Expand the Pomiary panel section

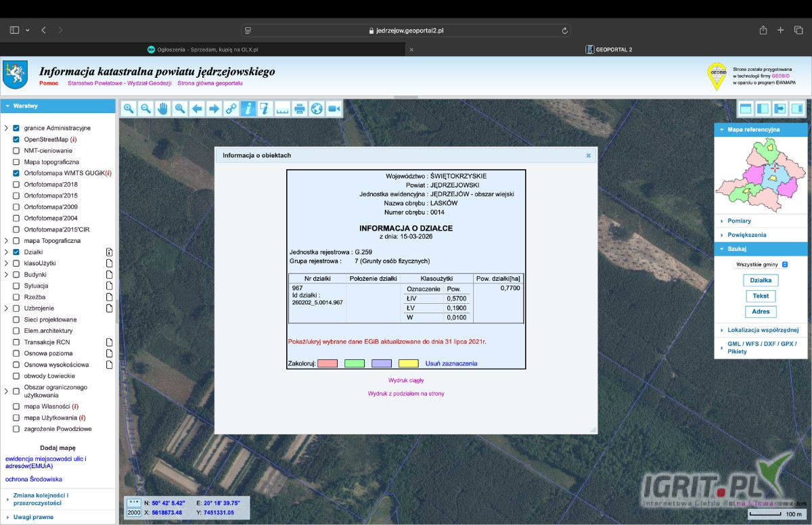point(739,221)
